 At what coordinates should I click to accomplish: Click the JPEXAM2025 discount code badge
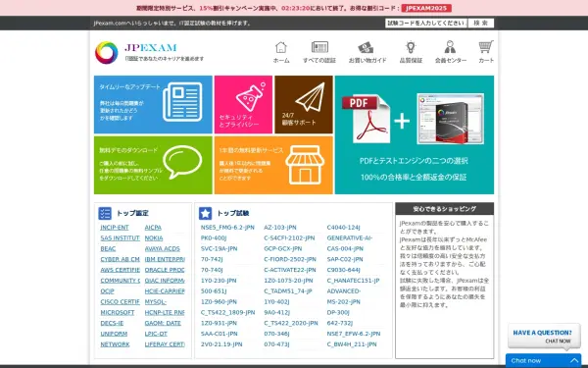tap(426, 8)
